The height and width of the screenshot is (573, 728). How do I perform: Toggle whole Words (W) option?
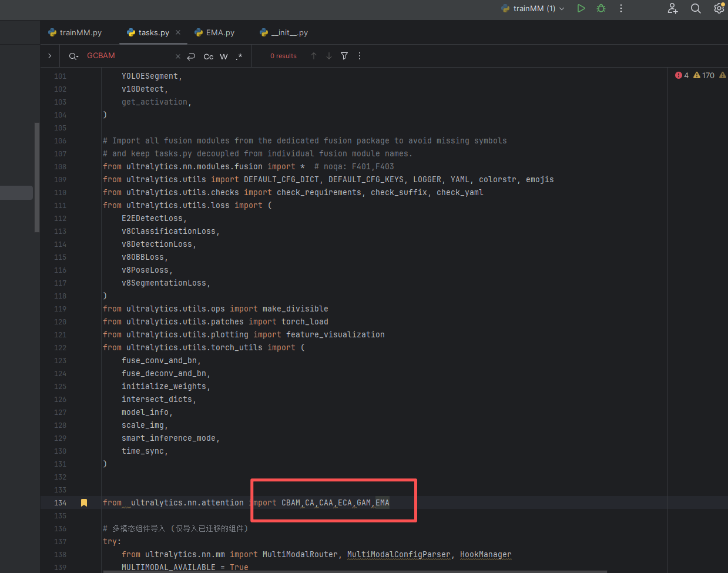(x=224, y=56)
